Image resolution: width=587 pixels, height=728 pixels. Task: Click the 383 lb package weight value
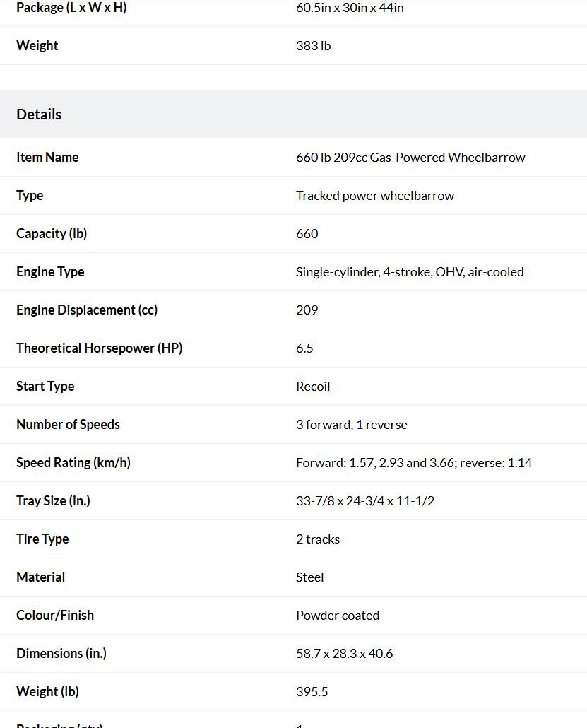(x=313, y=45)
